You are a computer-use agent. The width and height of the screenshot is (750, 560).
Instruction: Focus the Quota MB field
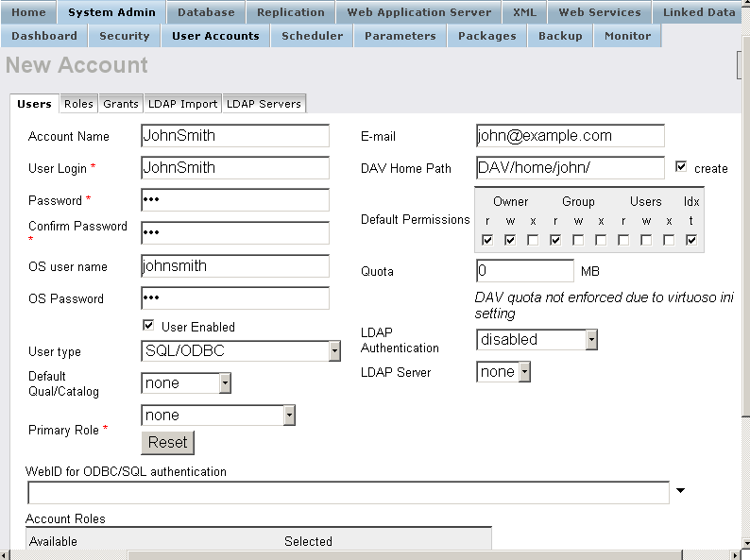pos(525,271)
